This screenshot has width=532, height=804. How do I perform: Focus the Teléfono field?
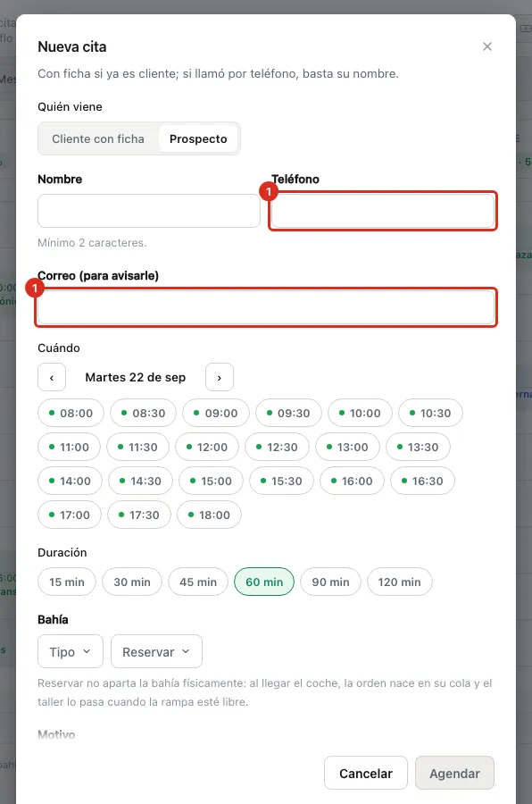click(x=383, y=211)
